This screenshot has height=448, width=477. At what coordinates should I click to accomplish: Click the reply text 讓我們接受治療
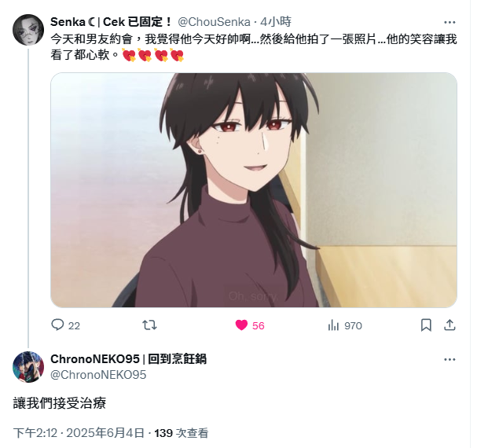point(60,403)
